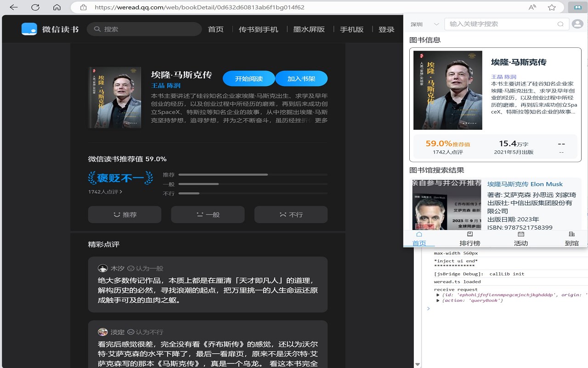Expand the {id: 'ephohljfnf...} console object
The height and width of the screenshot is (368, 588).
click(438, 295)
